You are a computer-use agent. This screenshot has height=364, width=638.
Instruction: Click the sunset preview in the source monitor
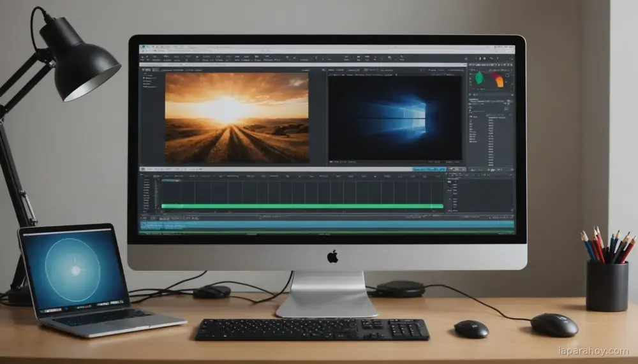[x=237, y=118]
